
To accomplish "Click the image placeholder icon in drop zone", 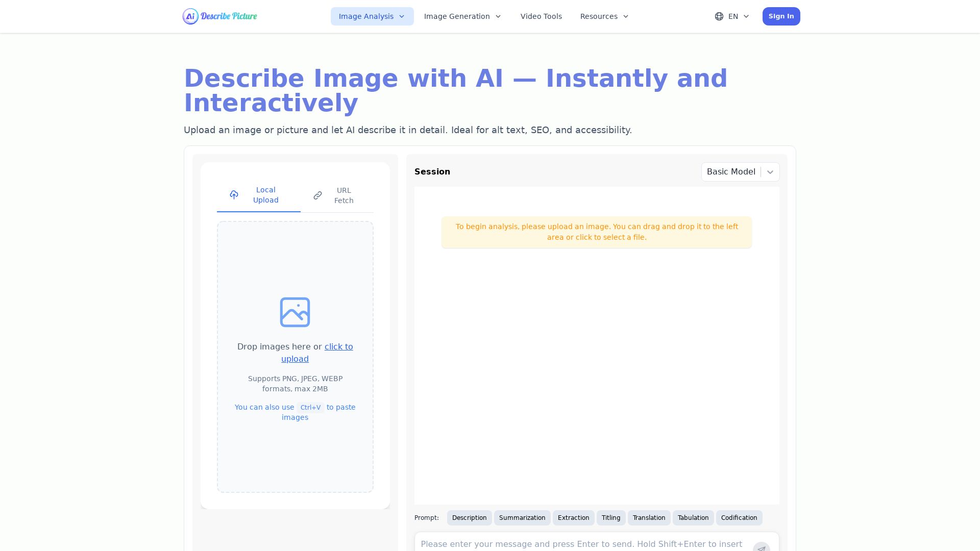I will [x=295, y=312].
